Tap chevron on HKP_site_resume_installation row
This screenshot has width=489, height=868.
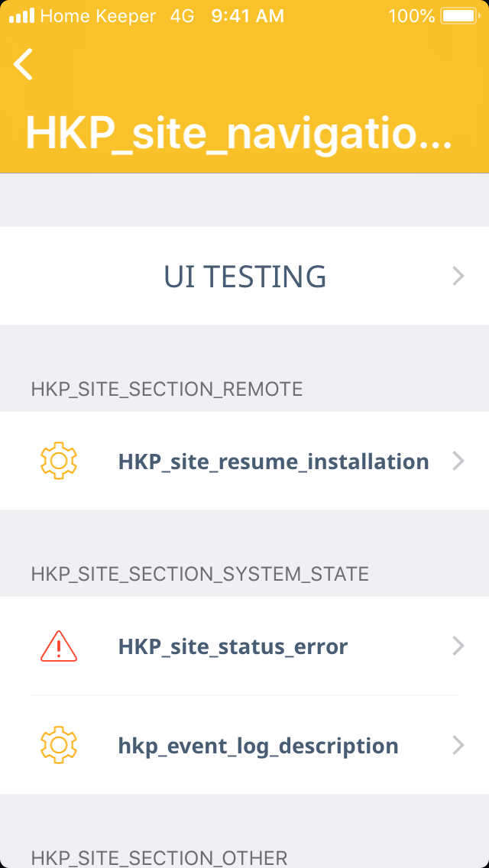tap(458, 461)
